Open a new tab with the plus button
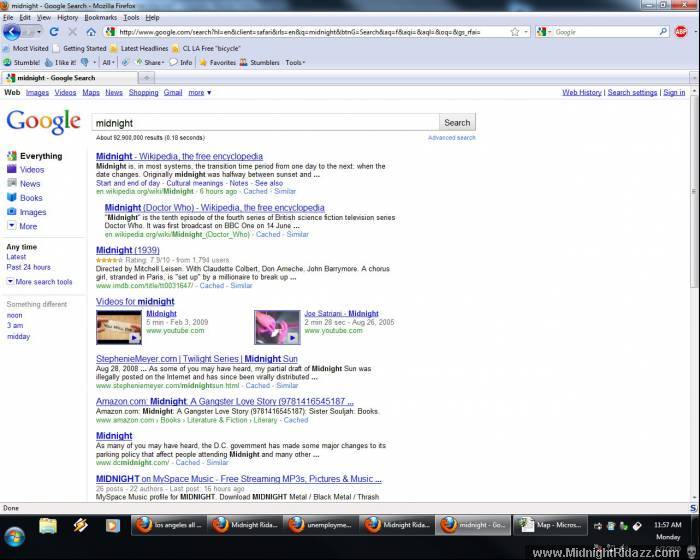The width and height of the screenshot is (700, 560). [146, 78]
